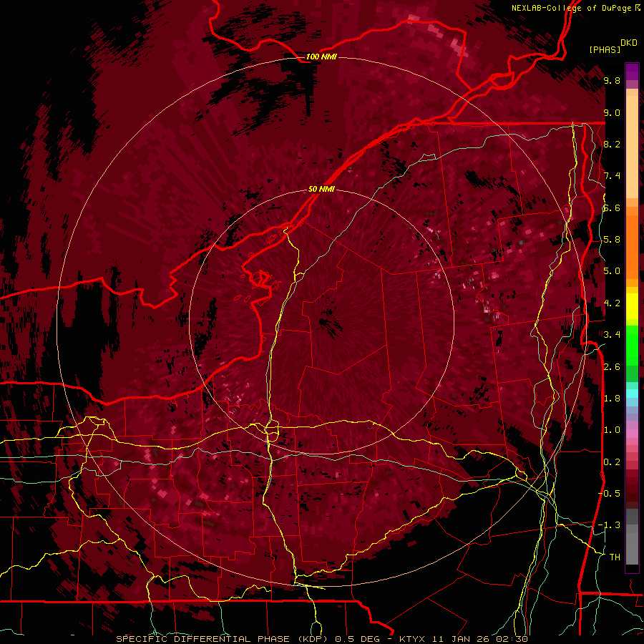Click the -1.3 legend value
Screen dimensions: 644x644
tap(610, 525)
